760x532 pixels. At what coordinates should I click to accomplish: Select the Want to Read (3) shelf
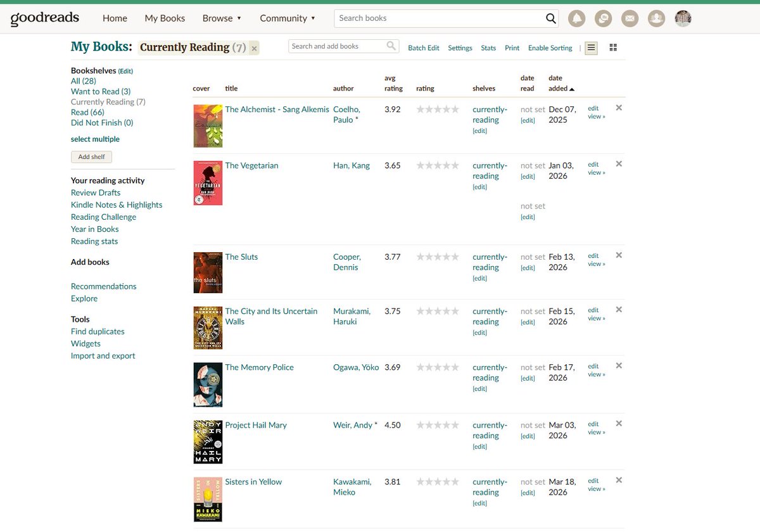click(101, 91)
